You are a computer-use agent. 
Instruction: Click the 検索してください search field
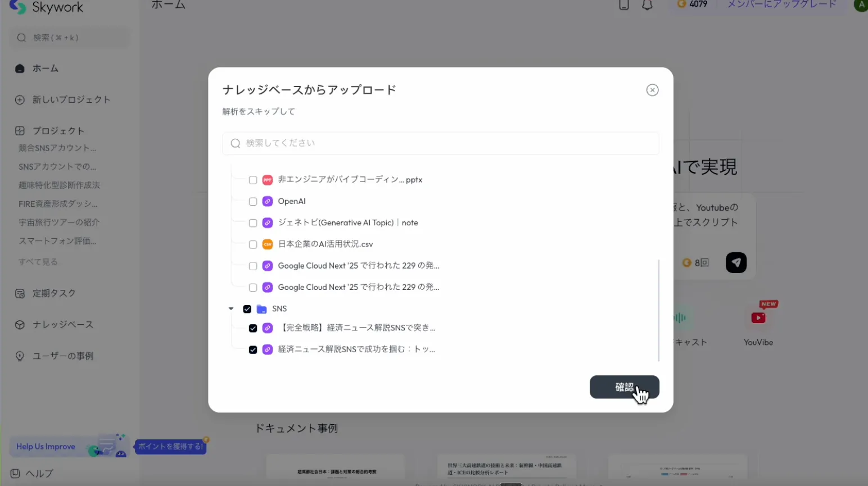click(441, 143)
